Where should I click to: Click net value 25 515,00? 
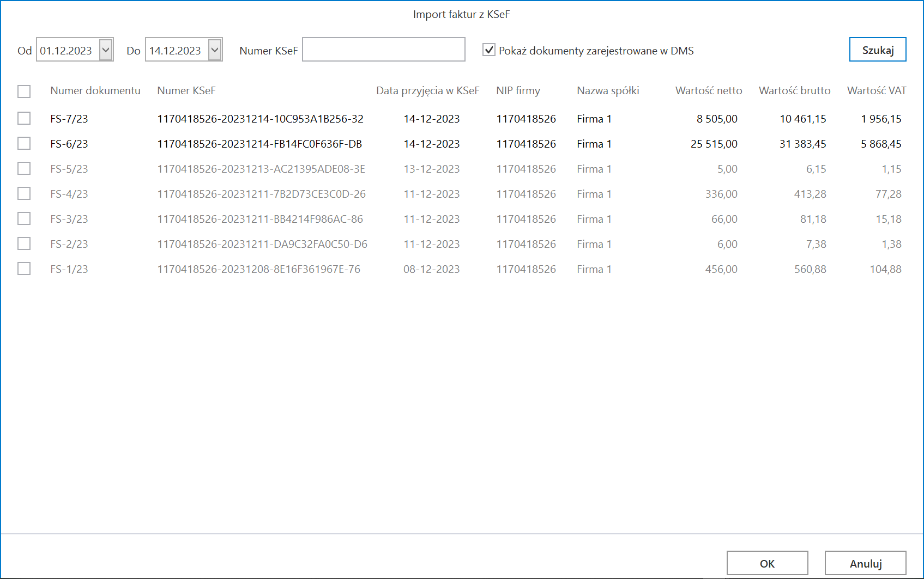[x=714, y=144]
